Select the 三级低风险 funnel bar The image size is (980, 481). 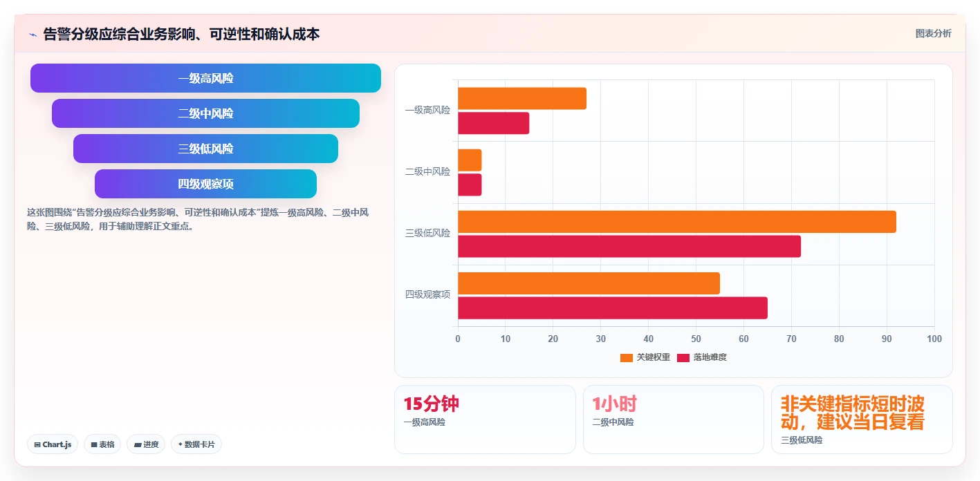tap(205, 149)
